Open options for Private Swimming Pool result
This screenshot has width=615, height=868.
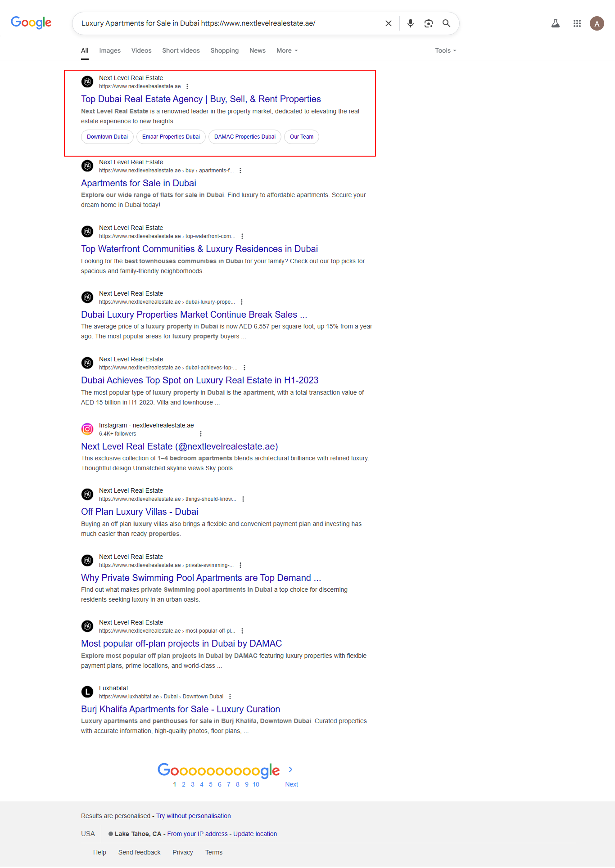tap(240, 565)
